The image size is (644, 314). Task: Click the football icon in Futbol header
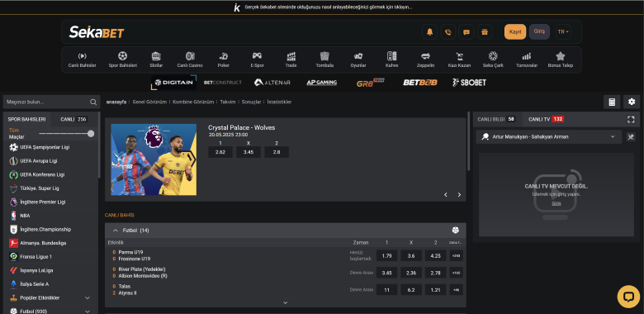coord(455,231)
